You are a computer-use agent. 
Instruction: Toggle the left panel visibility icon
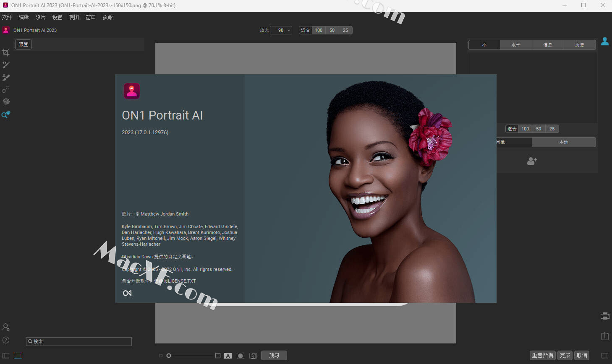pyautogui.click(x=6, y=356)
